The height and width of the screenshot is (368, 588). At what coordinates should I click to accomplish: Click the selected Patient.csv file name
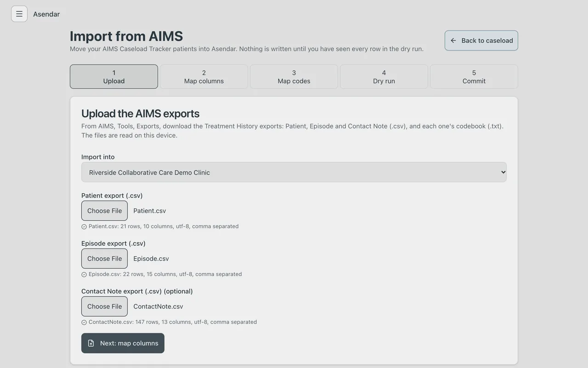(x=150, y=211)
